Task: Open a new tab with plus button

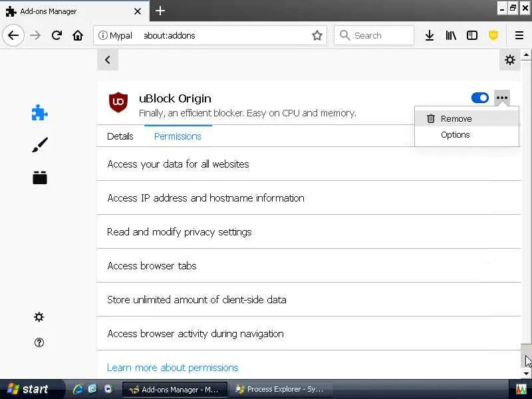Action: tap(160, 11)
